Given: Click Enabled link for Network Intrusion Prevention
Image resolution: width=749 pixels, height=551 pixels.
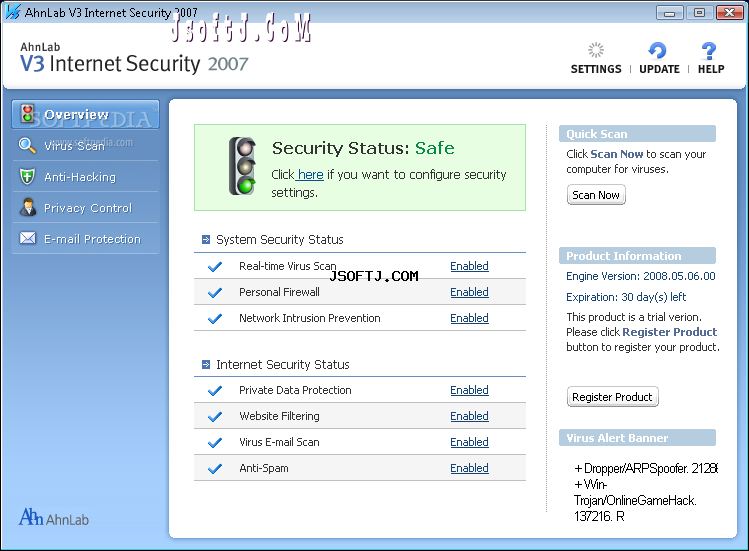Looking at the screenshot, I should [469, 318].
